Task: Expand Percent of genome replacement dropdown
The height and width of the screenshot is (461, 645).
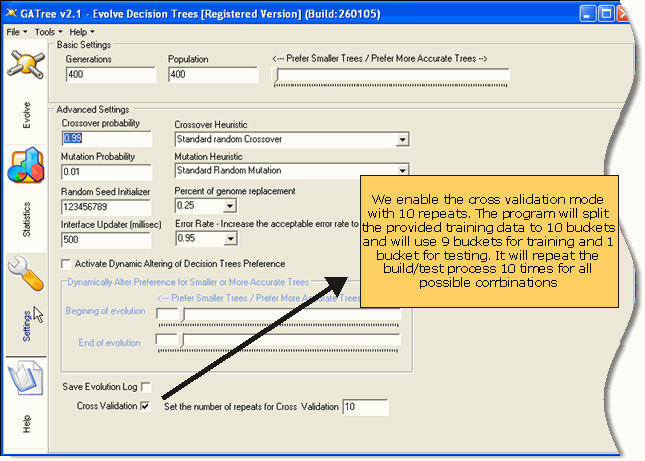Action: 230,205
